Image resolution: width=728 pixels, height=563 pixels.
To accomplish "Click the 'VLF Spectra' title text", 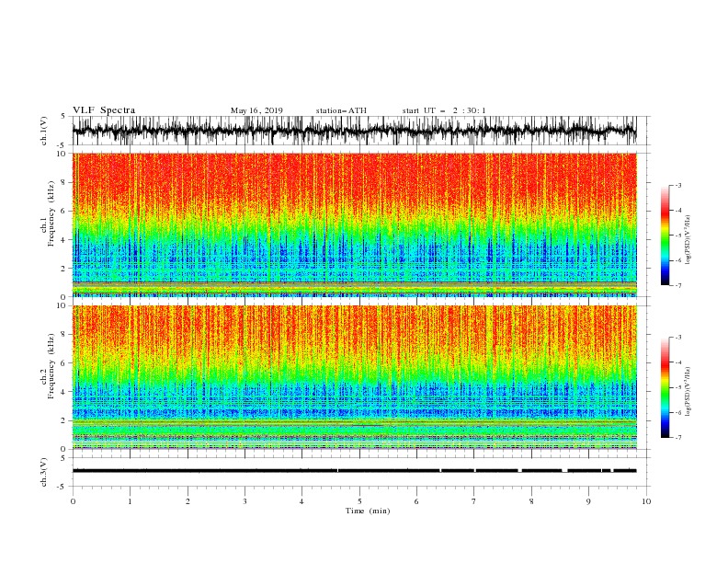I will pyautogui.click(x=104, y=110).
